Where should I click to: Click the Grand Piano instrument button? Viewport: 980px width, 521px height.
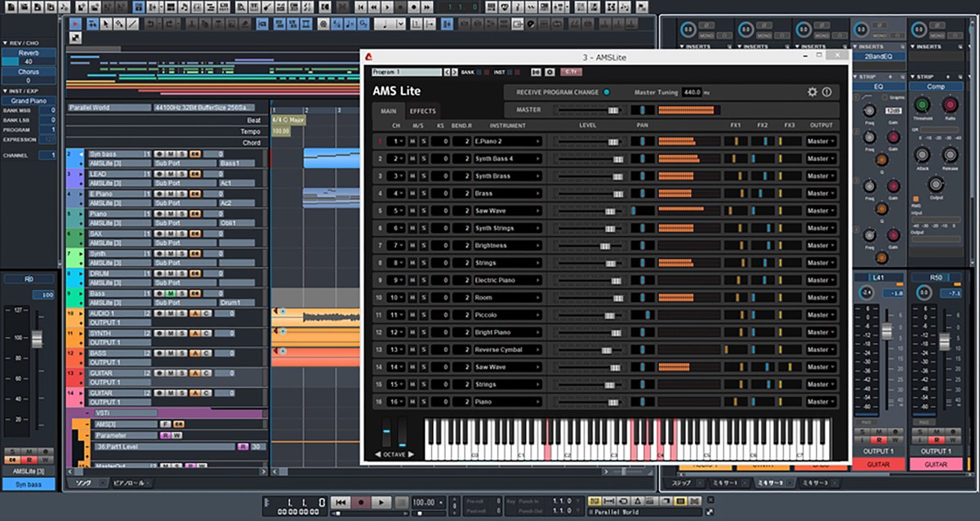click(29, 100)
